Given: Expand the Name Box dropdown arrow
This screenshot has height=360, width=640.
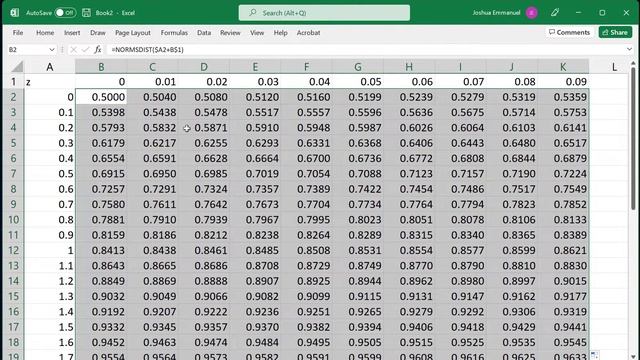Looking at the screenshot, I should (52, 49).
